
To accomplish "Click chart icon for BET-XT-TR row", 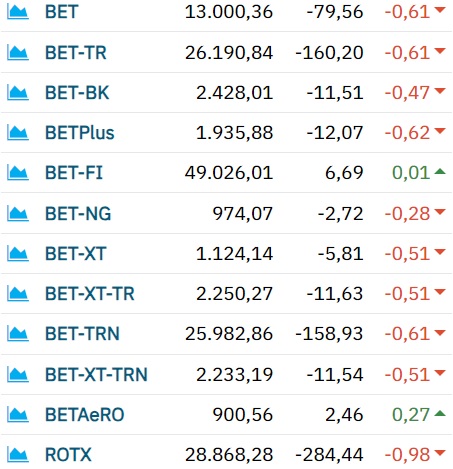I will coord(18,294).
